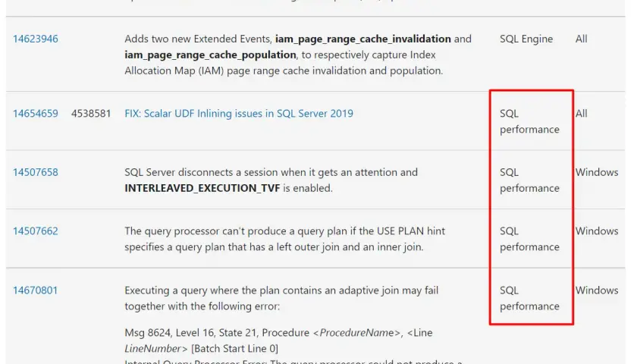Image resolution: width=637 pixels, height=364 pixels.
Task: Click KB article number 4538581
Action: 91,113
